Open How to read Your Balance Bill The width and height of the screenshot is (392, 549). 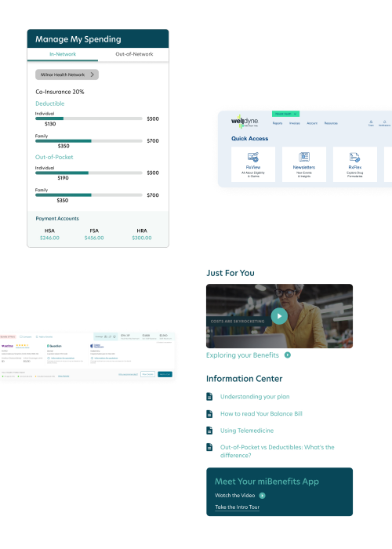pyautogui.click(x=261, y=413)
